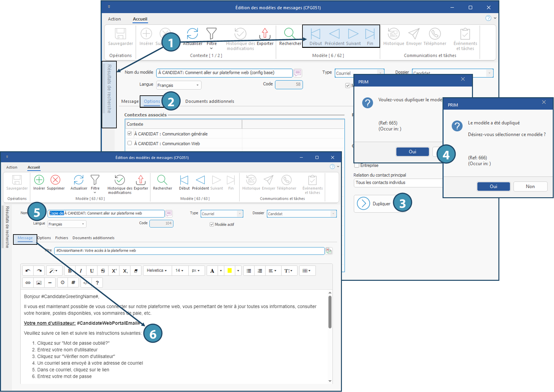Click Exporter icon in the front window
This screenshot has height=392, width=554.
click(141, 180)
